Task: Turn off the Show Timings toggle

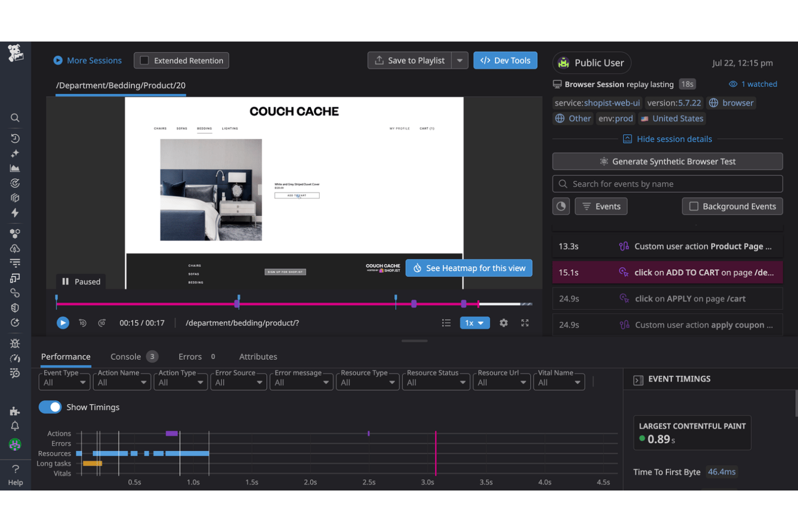Action: tap(50, 407)
